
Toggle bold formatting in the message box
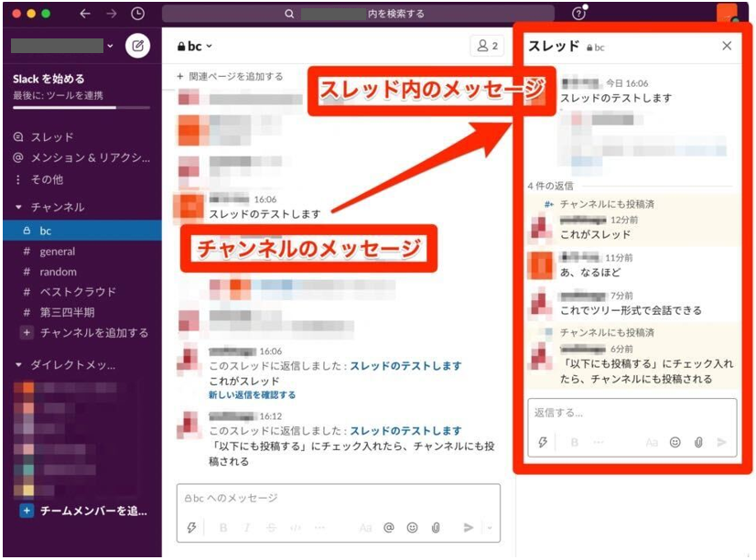(x=222, y=529)
